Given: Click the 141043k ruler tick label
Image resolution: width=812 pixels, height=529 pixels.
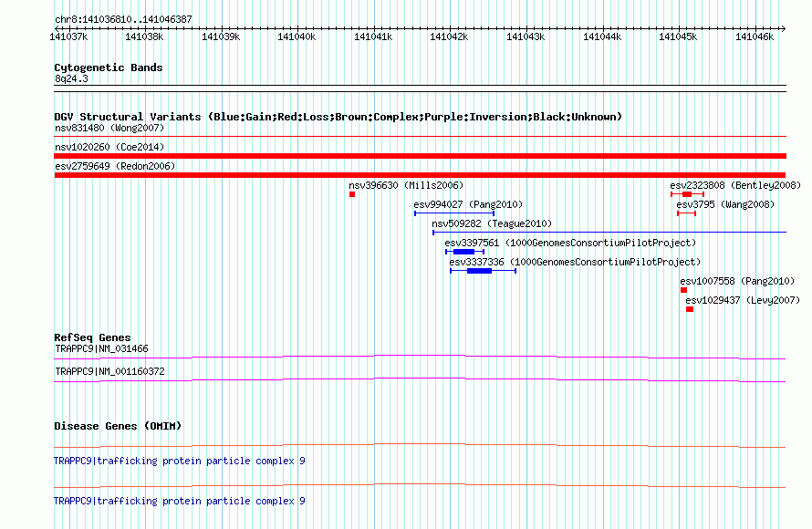Looking at the screenshot, I should tap(526, 36).
